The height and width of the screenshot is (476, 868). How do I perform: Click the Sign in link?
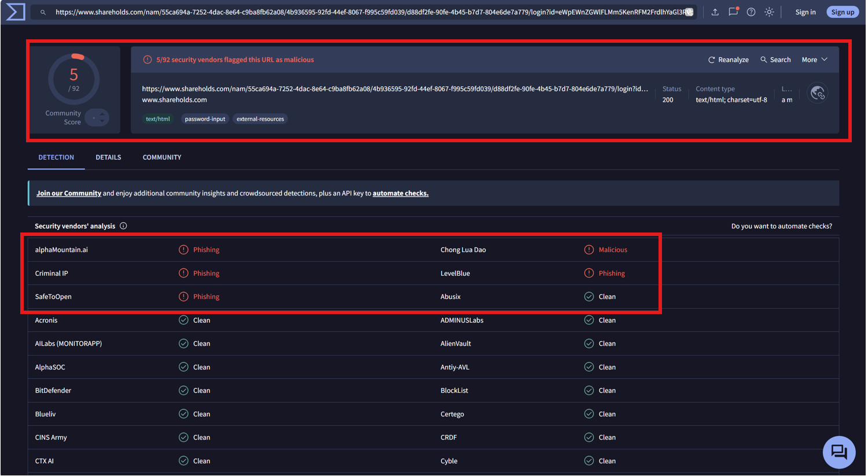[806, 12]
